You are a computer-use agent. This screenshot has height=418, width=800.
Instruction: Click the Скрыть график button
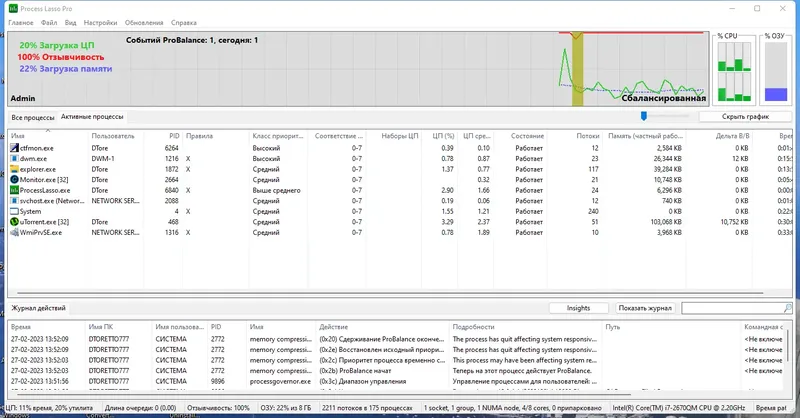click(745, 117)
